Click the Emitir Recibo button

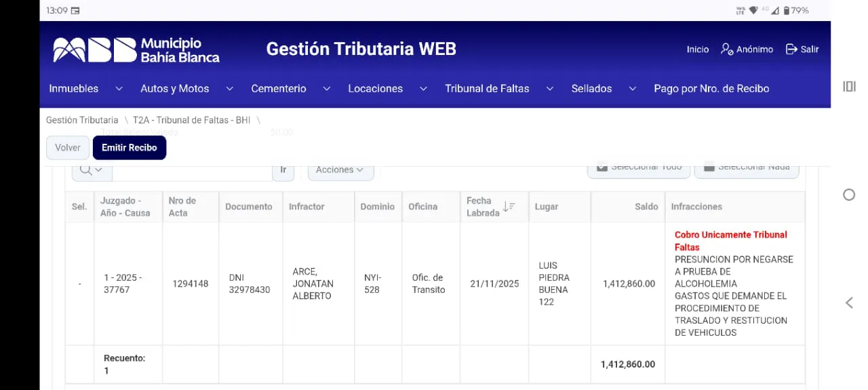pyautogui.click(x=129, y=148)
